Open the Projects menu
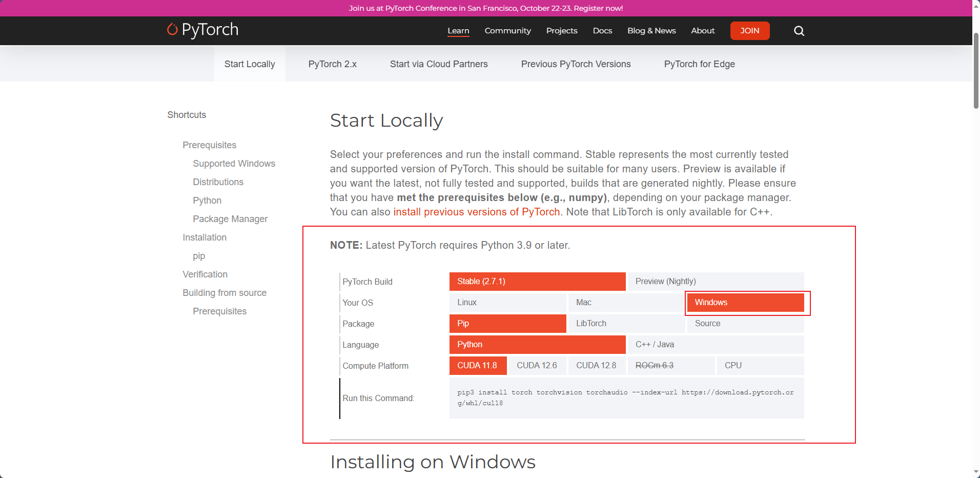 562,31
